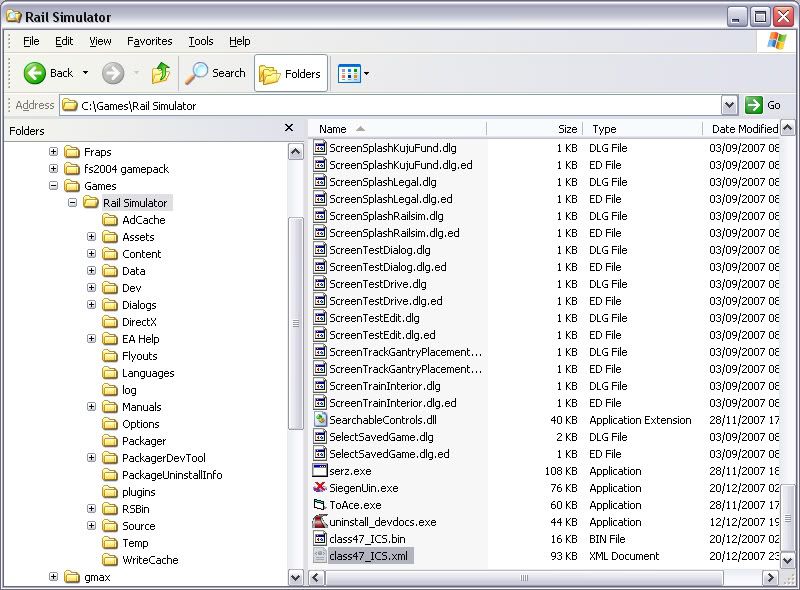This screenshot has width=800, height=590.
Task: Click SelectSavedGame.dlg file icon
Action: point(320,437)
